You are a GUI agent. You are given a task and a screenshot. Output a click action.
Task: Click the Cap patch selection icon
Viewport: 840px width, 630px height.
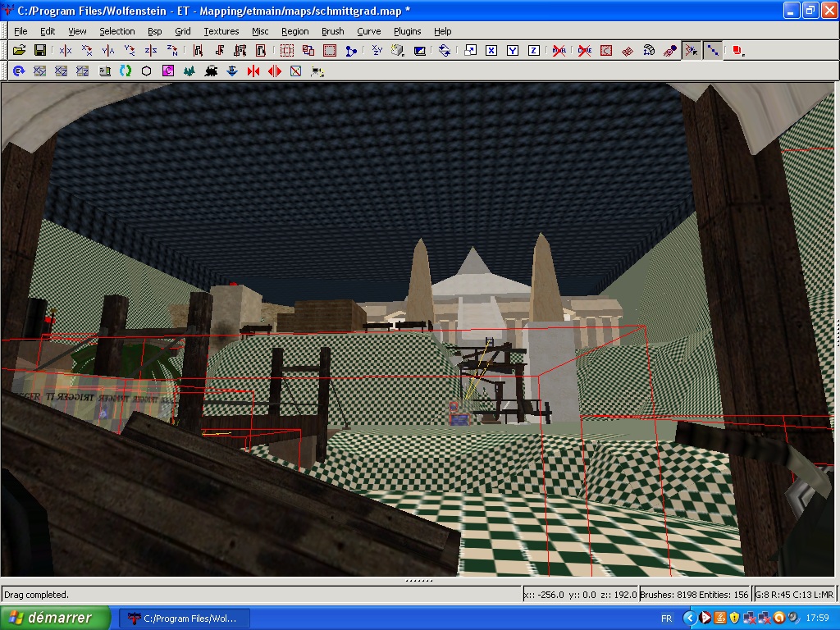649,50
